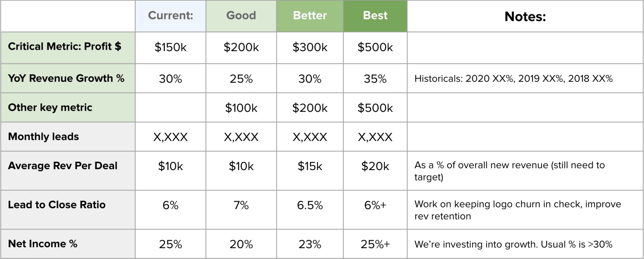Select the Best column header

click(x=375, y=16)
